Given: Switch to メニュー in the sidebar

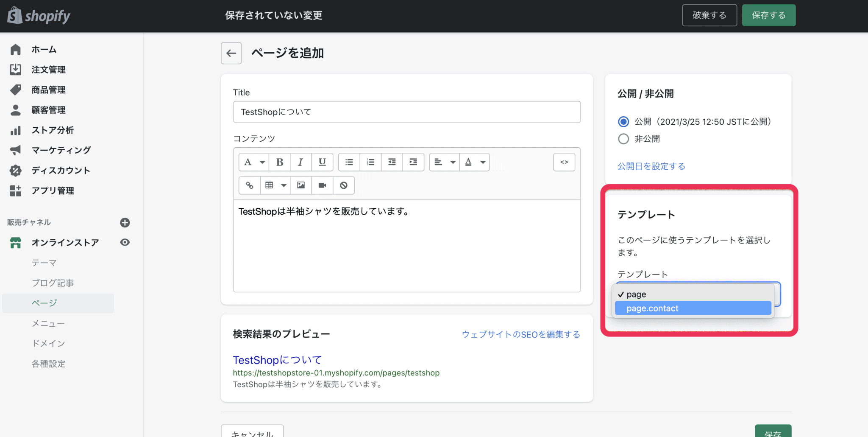Looking at the screenshot, I should click(x=48, y=323).
